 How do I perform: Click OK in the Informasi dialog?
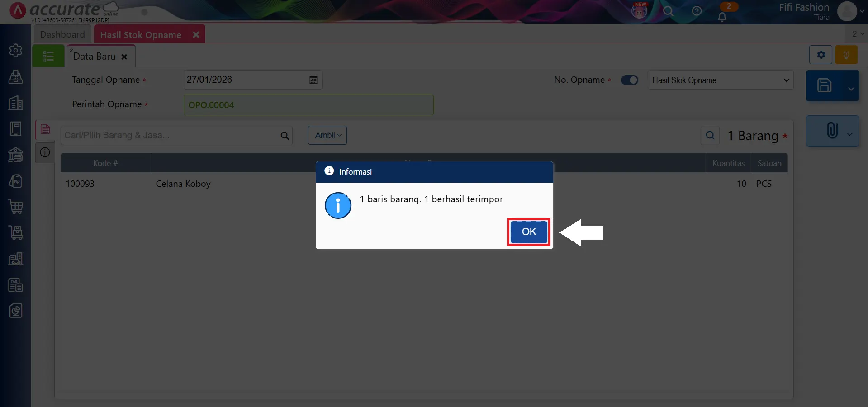tap(528, 232)
